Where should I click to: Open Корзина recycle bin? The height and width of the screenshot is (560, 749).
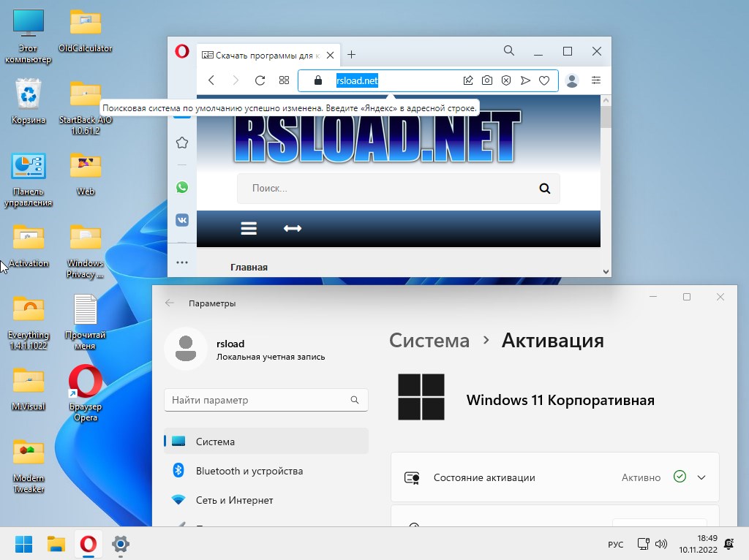click(x=29, y=102)
